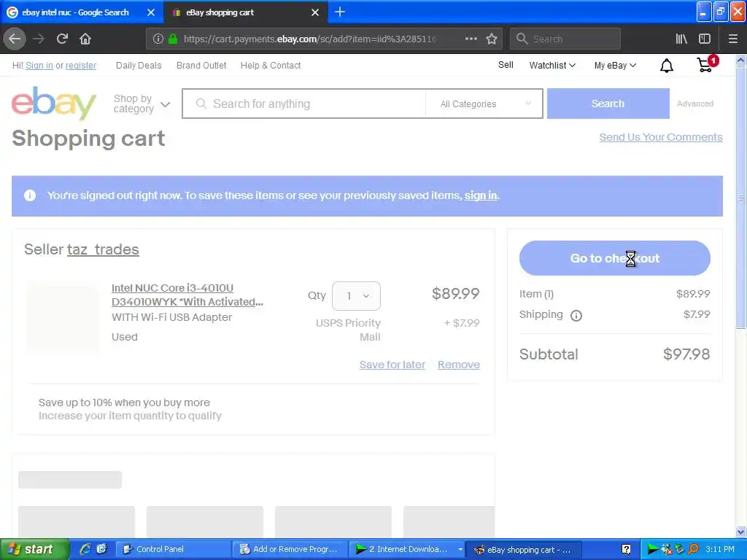Bookmark this page with the star icon
This screenshot has width=747, height=560.
(x=492, y=39)
